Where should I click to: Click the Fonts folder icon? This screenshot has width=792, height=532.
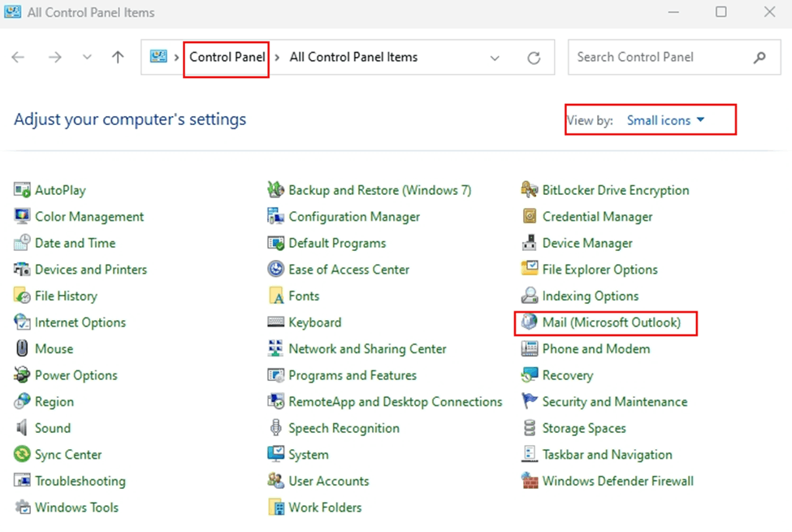(276, 296)
